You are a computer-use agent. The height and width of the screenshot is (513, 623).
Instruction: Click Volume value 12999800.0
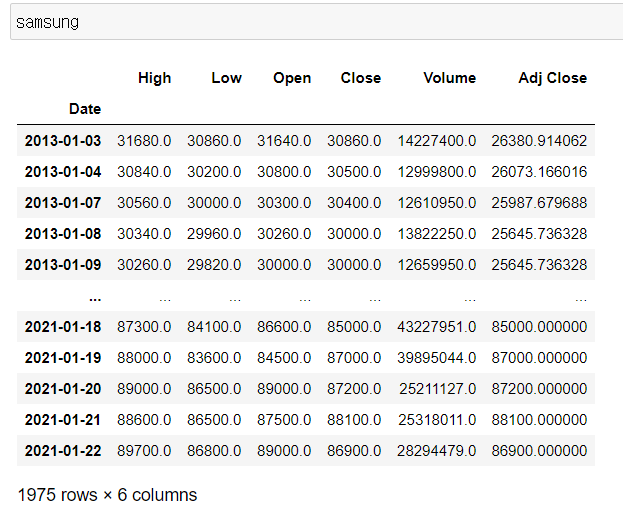point(437,172)
